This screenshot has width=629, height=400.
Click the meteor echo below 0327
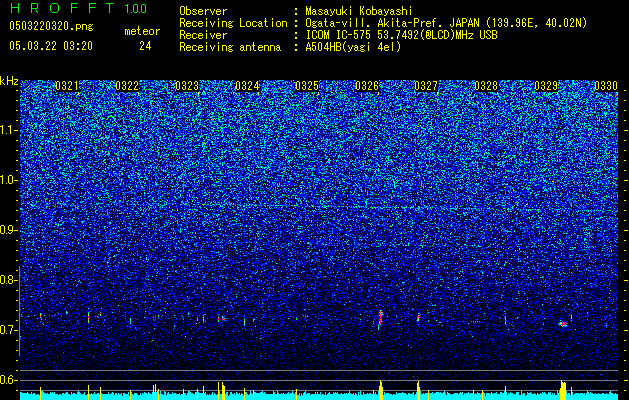[x=418, y=317]
